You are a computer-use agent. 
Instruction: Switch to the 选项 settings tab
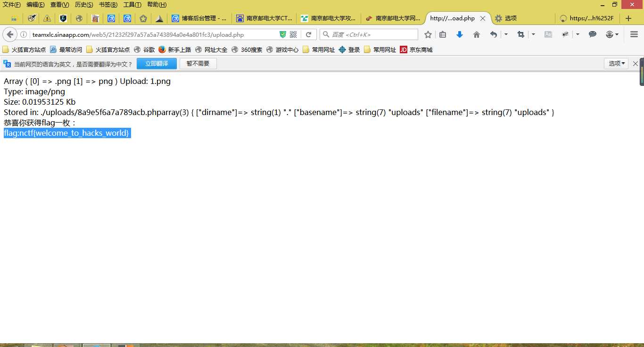pos(522,18)
